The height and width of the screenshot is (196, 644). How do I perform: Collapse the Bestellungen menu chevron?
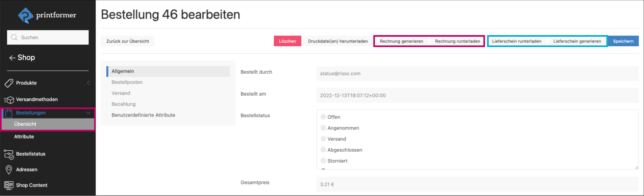[88, 113]
